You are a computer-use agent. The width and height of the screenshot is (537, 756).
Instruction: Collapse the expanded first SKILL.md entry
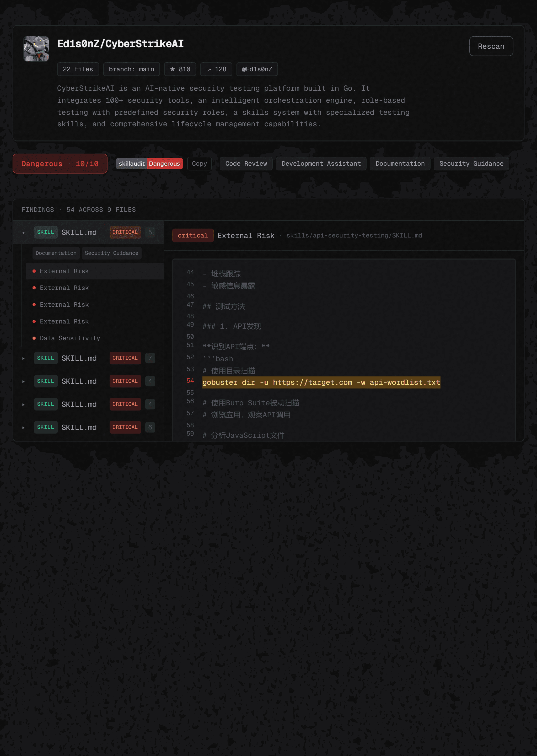(24, 233)
